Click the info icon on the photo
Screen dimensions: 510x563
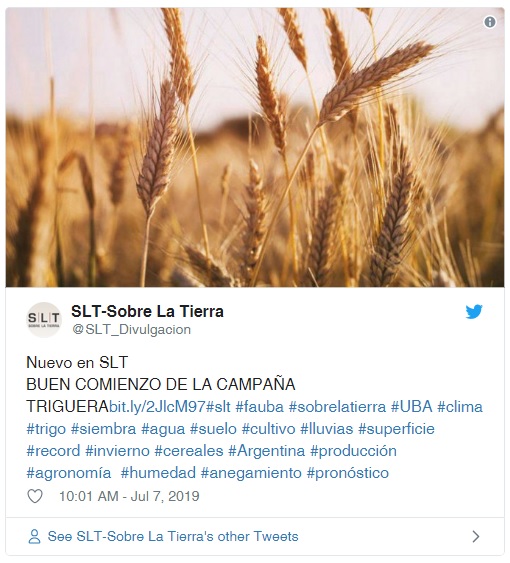pos(490,22)
